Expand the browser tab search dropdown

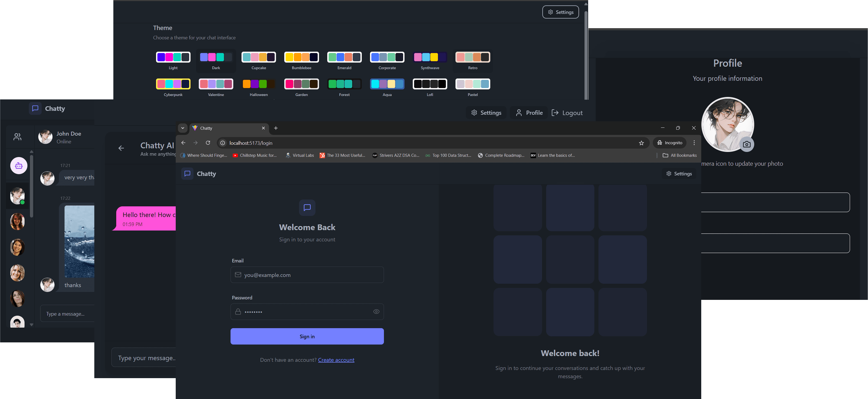(183, 128)
